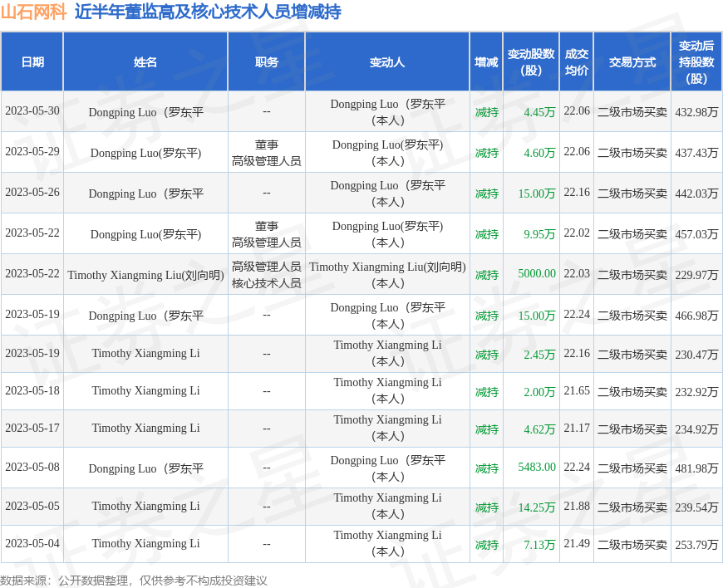This screenshot has height=588, width=723.
Task: Select the 日期 column header
Action: tap(32, 62)
